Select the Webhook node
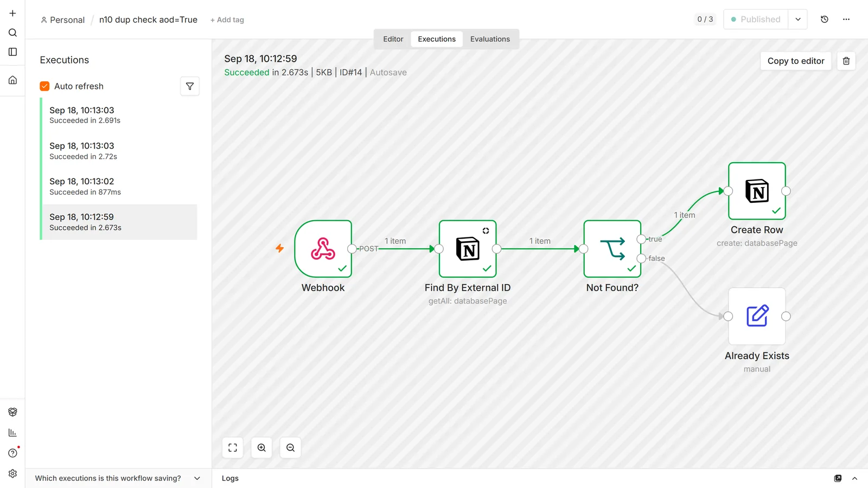The height and width of the screenshot is (488, 868). coord(323,249)
